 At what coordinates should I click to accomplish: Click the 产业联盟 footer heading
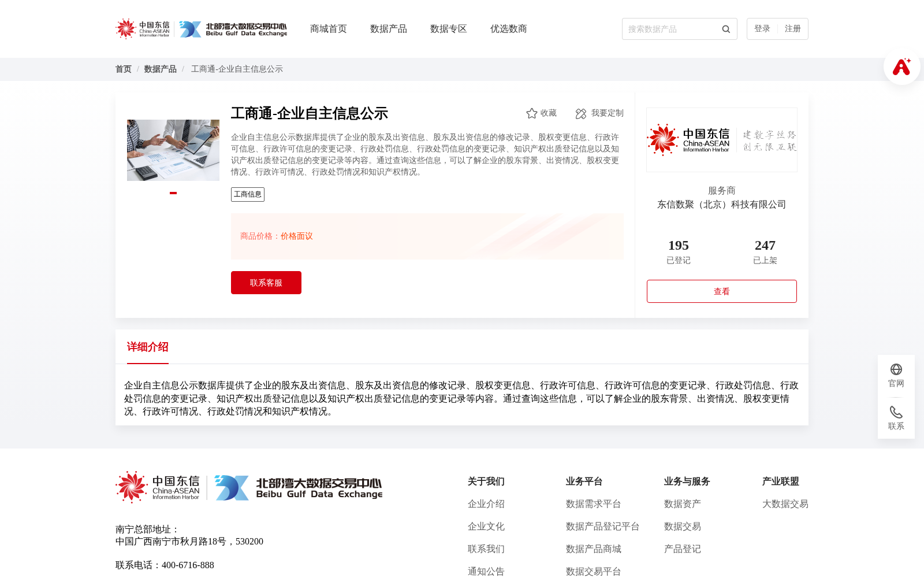[x=781, y=481]
